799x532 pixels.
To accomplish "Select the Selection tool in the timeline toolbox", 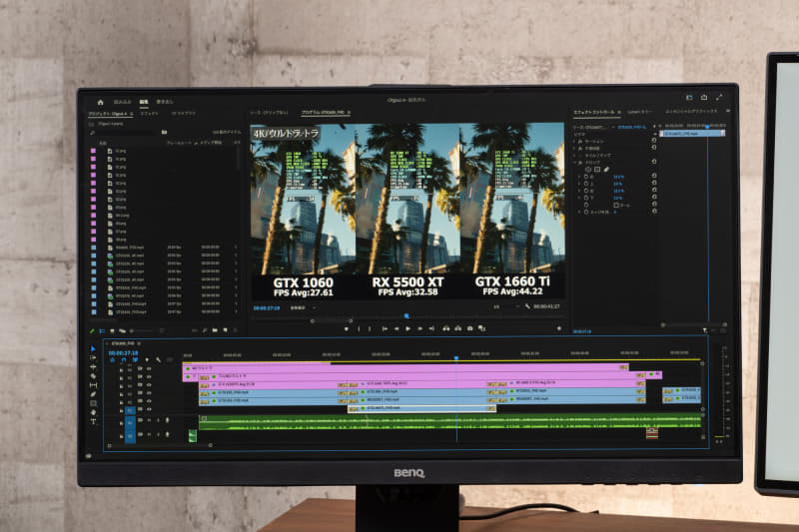I will [93, 349].
